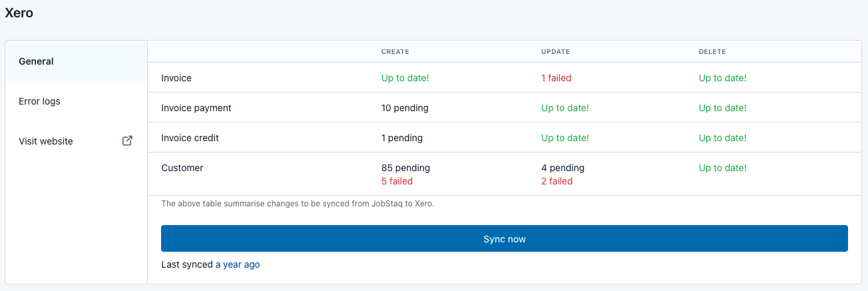Click the DELETE column header

pos(712,51)
